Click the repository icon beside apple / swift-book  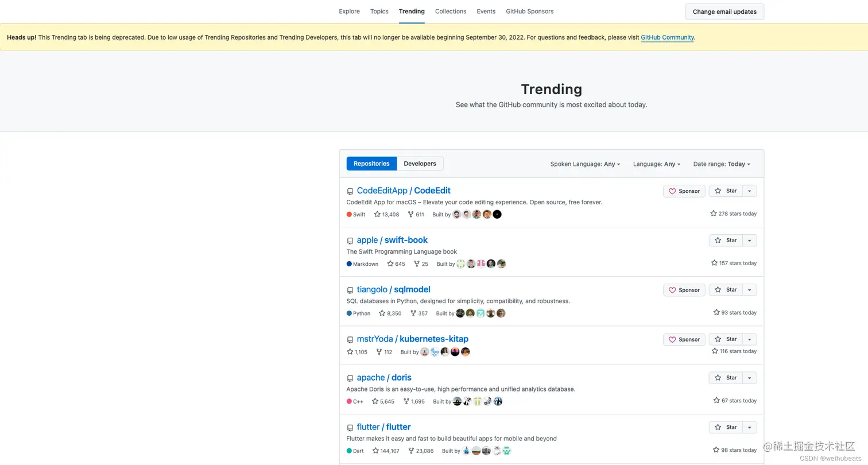coord(350,241)
